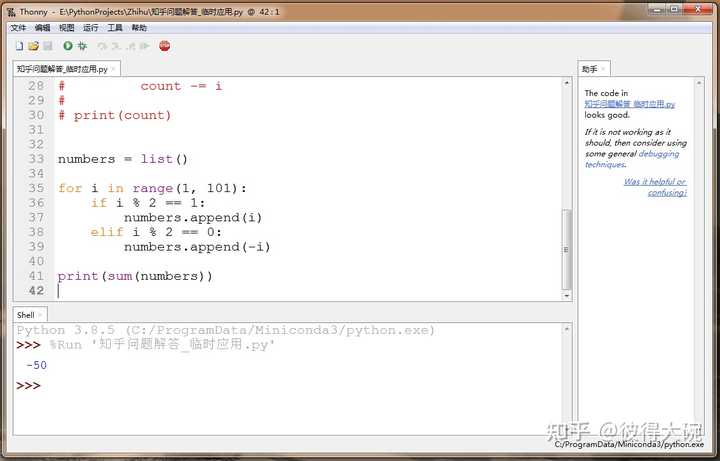Select the 知乎问题解答_临时应用.py editor tab
Image resolution: width=720 pixels, height=461 pixels.
point(62,69)
